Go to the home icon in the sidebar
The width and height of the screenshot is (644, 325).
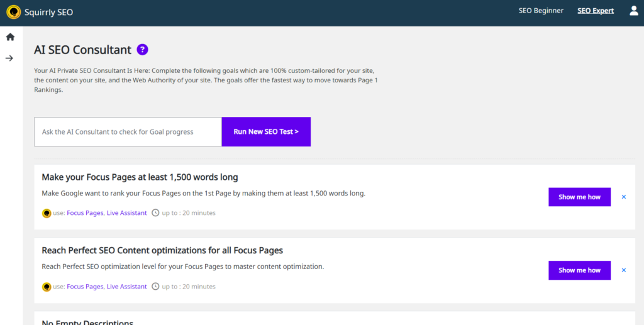pos(10,37)
